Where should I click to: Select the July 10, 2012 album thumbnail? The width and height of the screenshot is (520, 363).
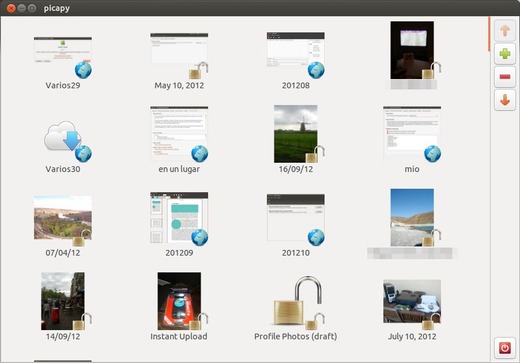(412, 301)
